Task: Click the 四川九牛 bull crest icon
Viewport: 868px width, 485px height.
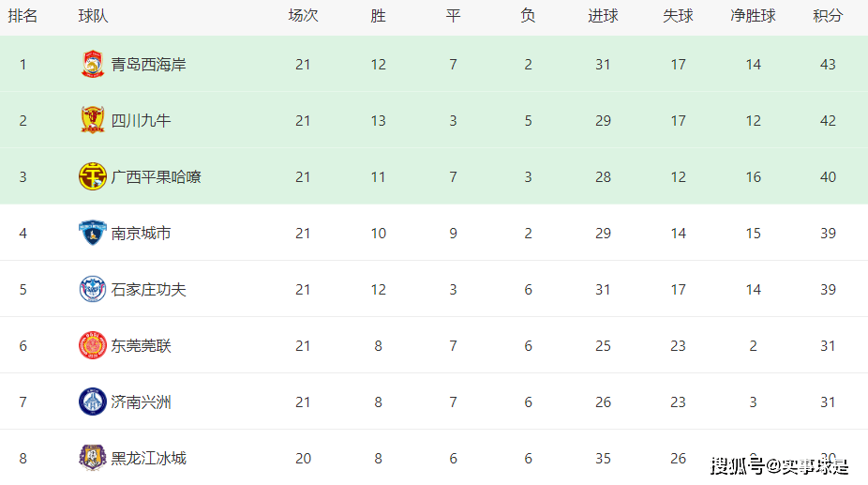Action: coord(93,120)
